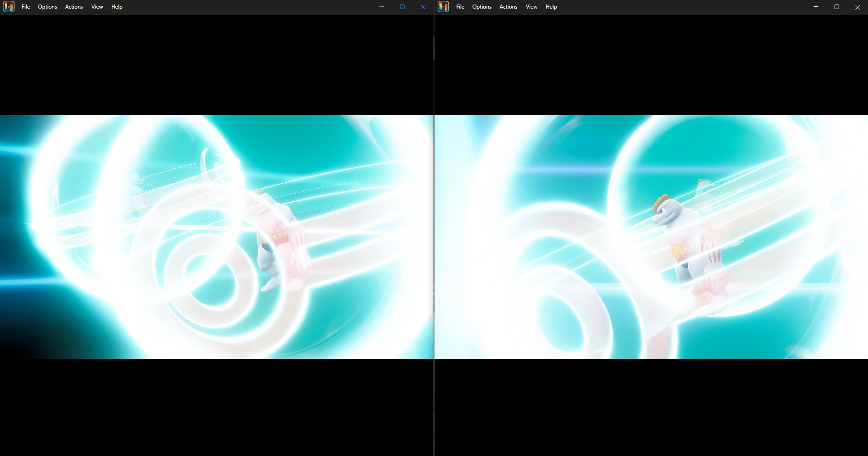Open File menu in right window
The width and height of the screenshot is (868, 456).
pyautogui.click(x=460, y=7)
